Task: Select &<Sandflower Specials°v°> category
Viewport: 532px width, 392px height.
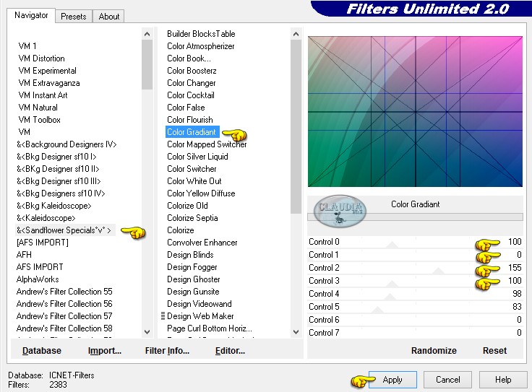Action: [64, 230]
